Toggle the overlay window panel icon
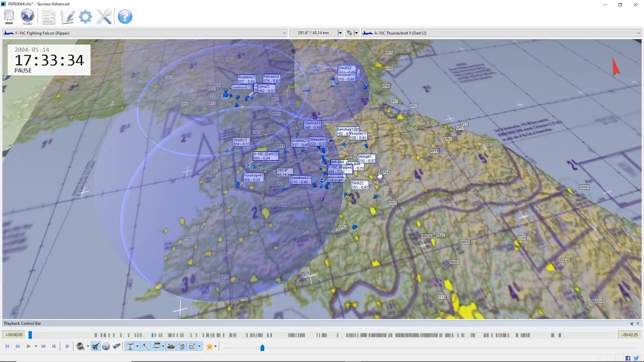Image resolution: width=644 pixels, height=362 pixels. 192,346
